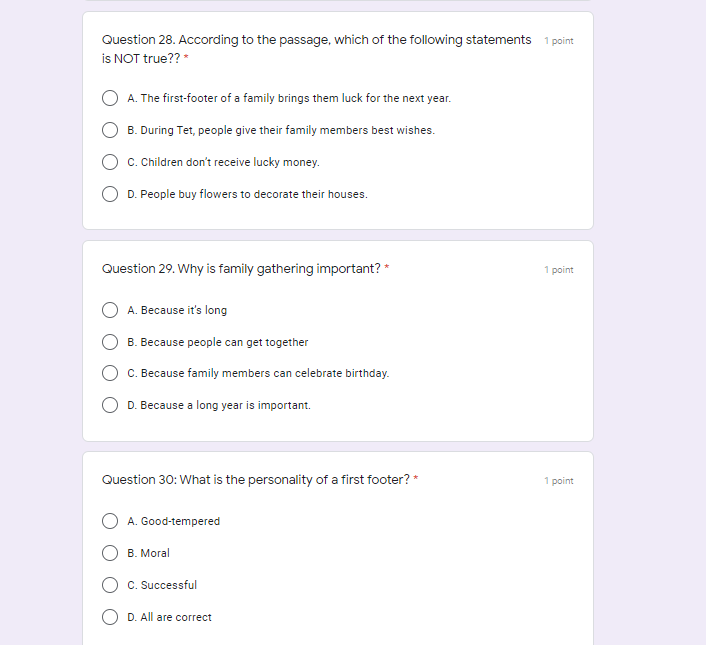
Task: Choose 'During Tet' answer B radio button
Action: 110,130
